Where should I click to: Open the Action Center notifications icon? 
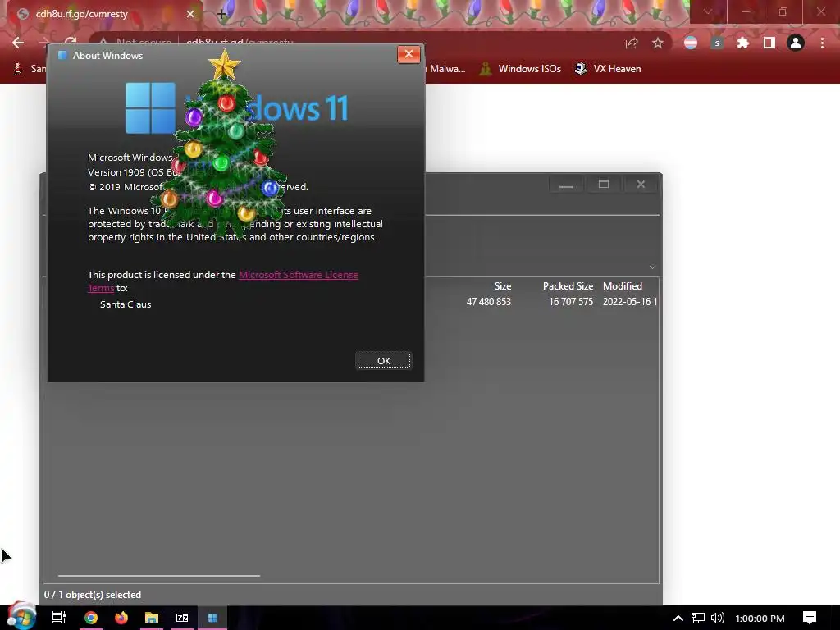(x=810, y=618)
